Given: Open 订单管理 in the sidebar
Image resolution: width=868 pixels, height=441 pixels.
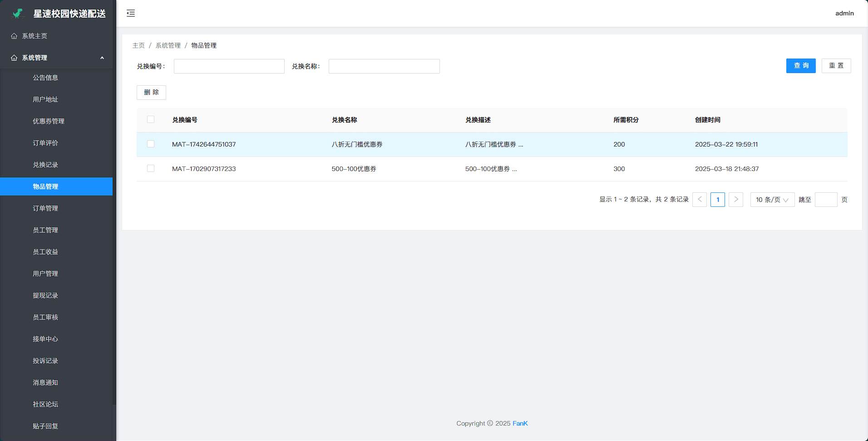Looking at the screenshot, I should coord(45,208).
